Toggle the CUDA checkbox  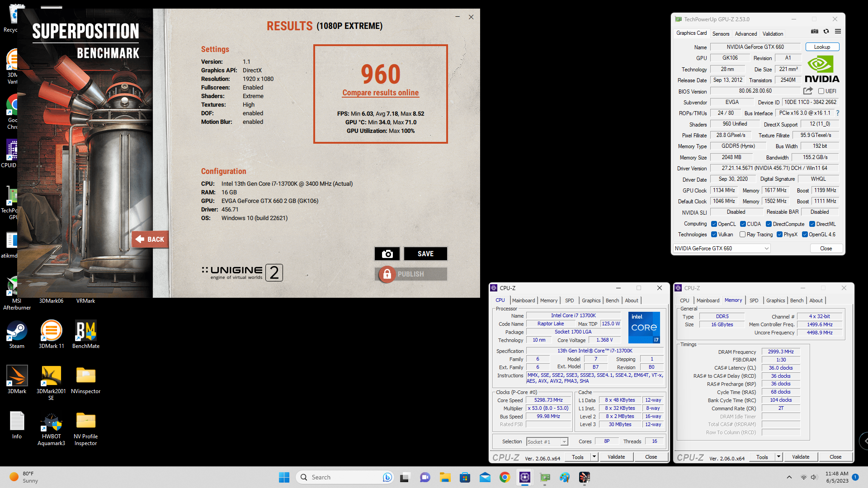point(743,224)
